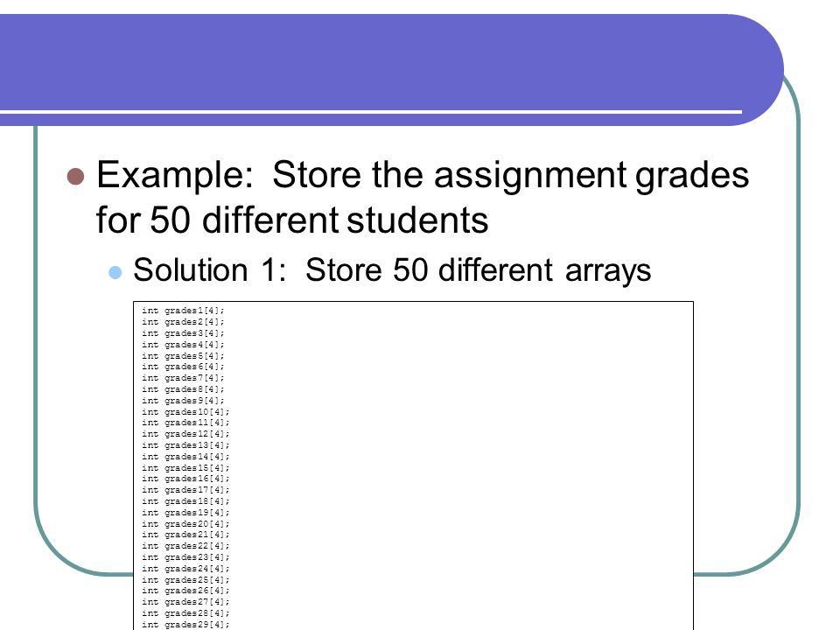
Task: Click the code line 'int grades29[4];'
Action: (185, 624)
